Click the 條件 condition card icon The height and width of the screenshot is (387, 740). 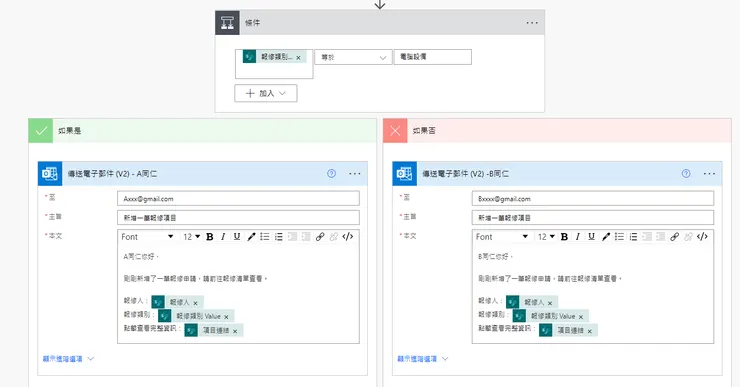(x=227, y=23)
